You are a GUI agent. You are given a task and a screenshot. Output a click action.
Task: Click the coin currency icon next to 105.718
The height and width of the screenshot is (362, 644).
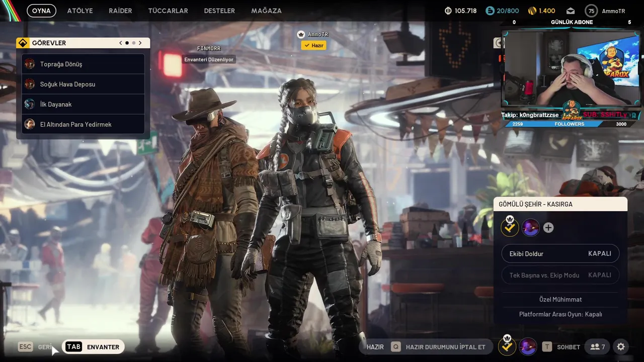click(448, 11)
